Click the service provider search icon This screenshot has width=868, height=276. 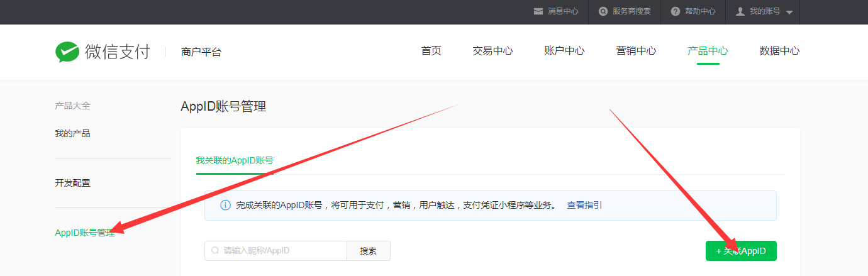point(603,11)
